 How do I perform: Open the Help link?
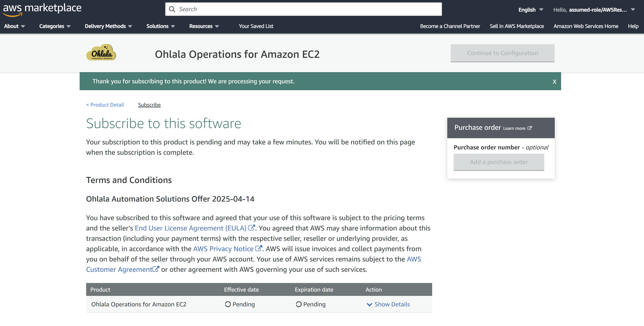coord(633,26)
